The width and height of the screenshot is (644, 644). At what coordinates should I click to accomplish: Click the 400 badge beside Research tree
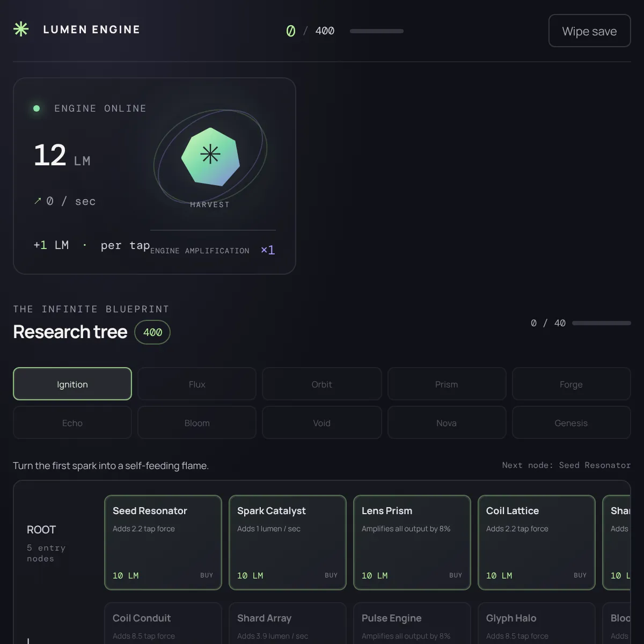152,332
